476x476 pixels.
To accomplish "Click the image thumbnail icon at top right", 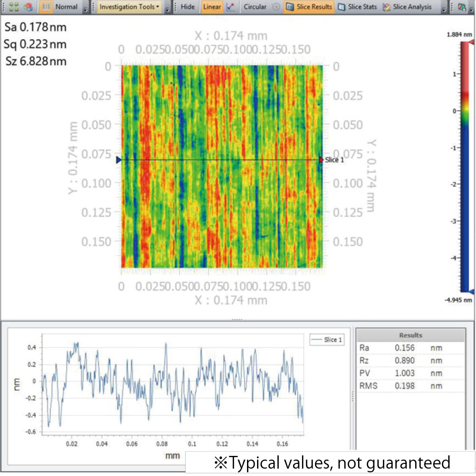I will pyautogui.click(x=461, y=7).
